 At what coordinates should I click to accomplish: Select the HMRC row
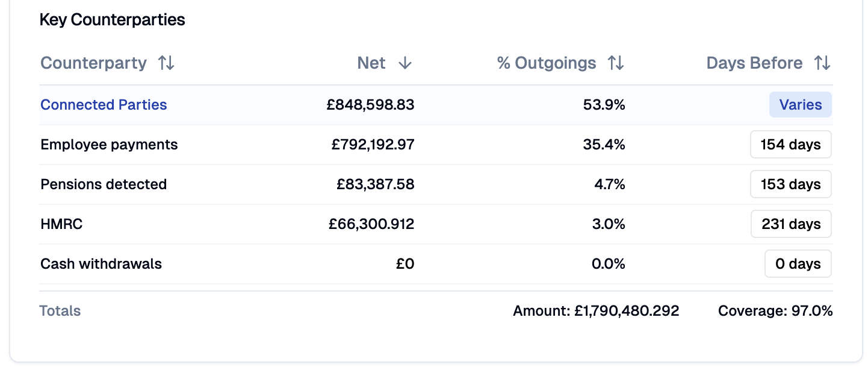point(61,224)
